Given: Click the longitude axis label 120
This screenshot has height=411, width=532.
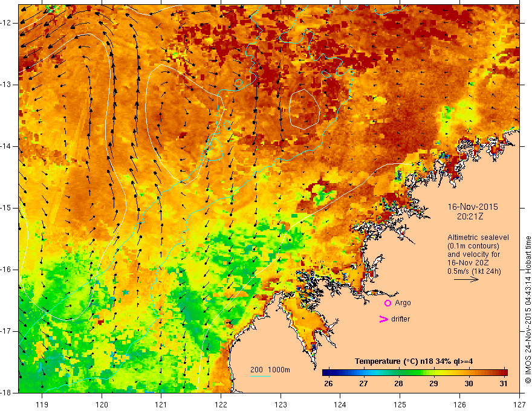Looking at the screenshot, I should (102, 404).
